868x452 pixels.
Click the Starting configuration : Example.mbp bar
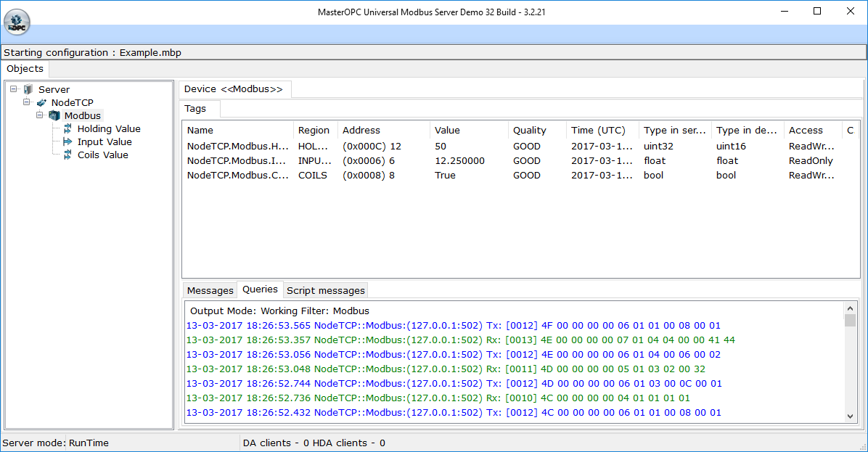pos(433,52)
